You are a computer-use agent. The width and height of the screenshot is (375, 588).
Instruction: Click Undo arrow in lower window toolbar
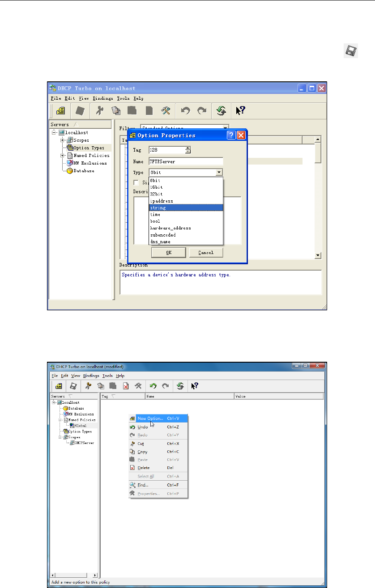click(153, 386)
